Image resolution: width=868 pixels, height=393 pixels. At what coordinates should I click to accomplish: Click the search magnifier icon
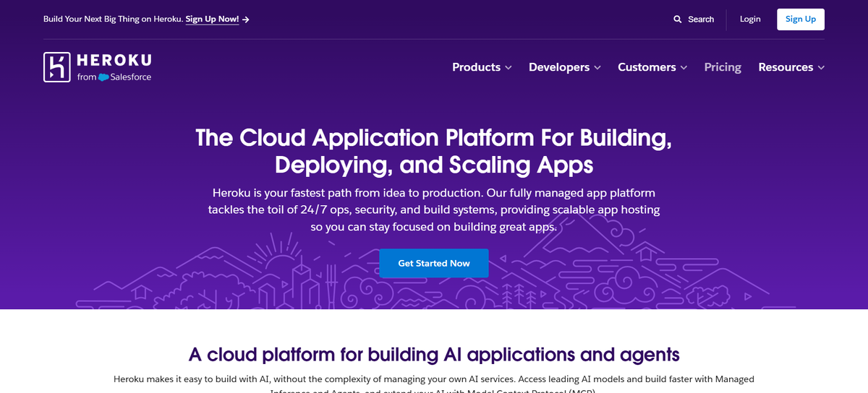pos(678,20)
